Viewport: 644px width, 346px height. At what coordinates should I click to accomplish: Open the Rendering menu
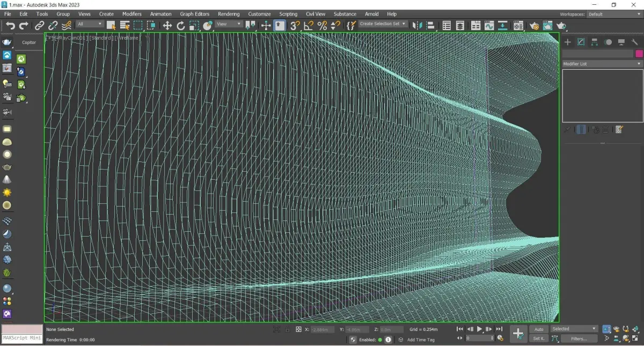point(229,14)
